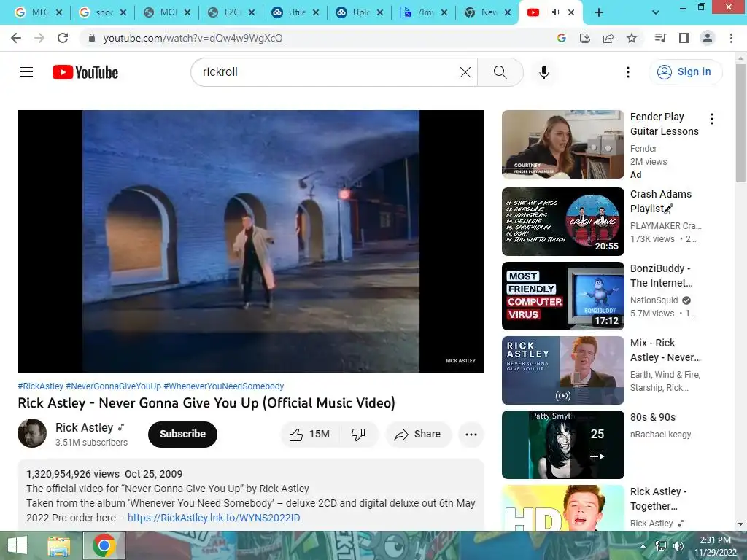Open Fender Play Guitar Lessons thumbnail

pos(562,144)
